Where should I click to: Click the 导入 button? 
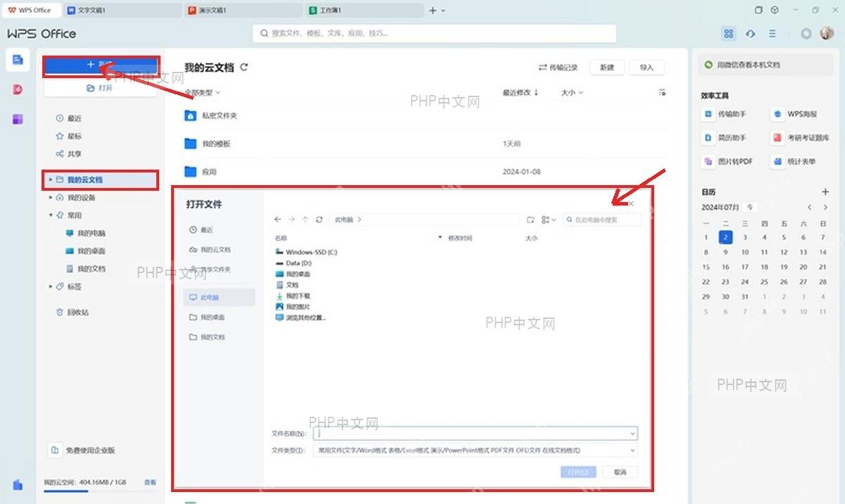(646, 68)
